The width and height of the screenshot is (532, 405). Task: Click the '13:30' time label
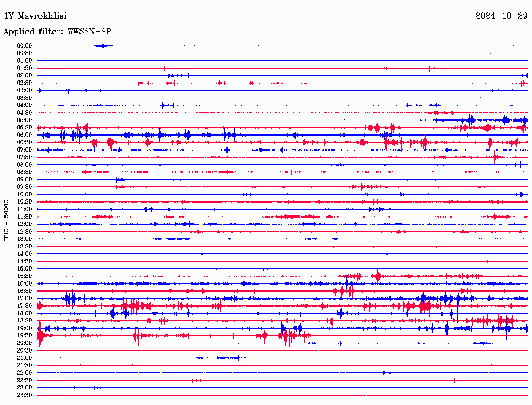[x=24, y=247]
